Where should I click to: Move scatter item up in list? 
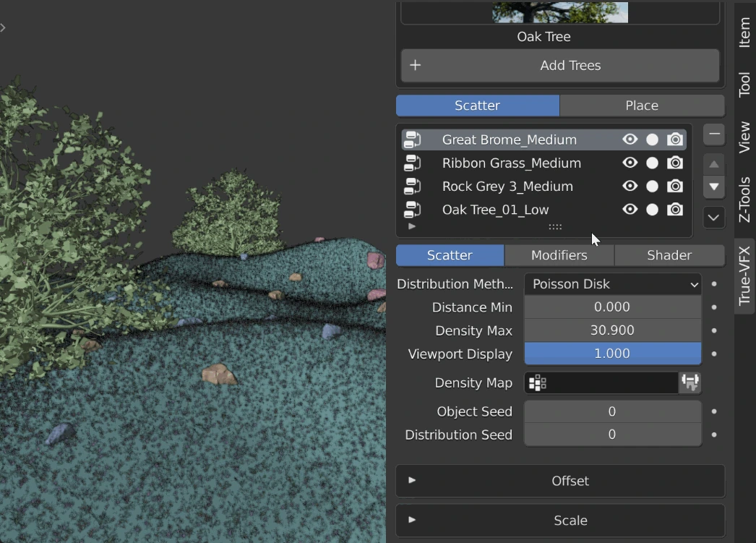coord(714,164)
